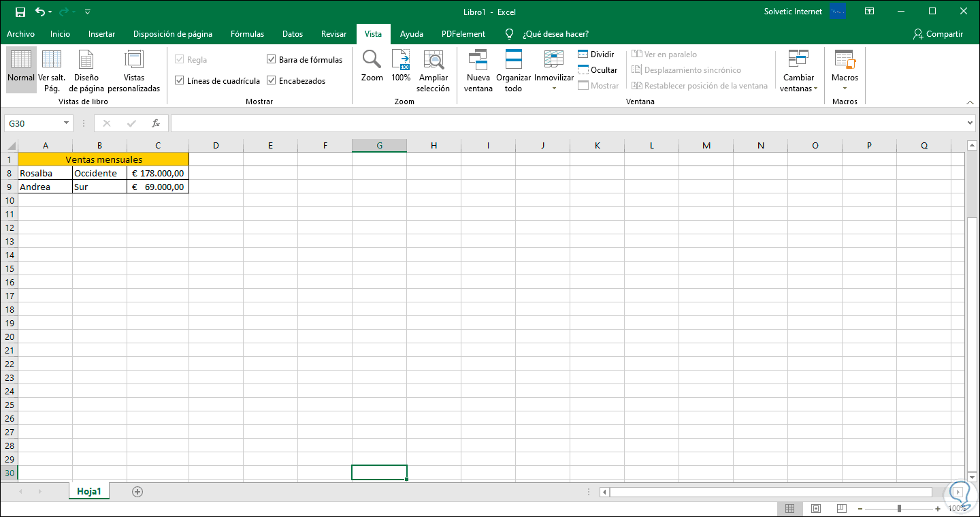This screenshot has width=980, height=517.
Task: Open Vistas personalizadas
Action: (x=134, y=69)
